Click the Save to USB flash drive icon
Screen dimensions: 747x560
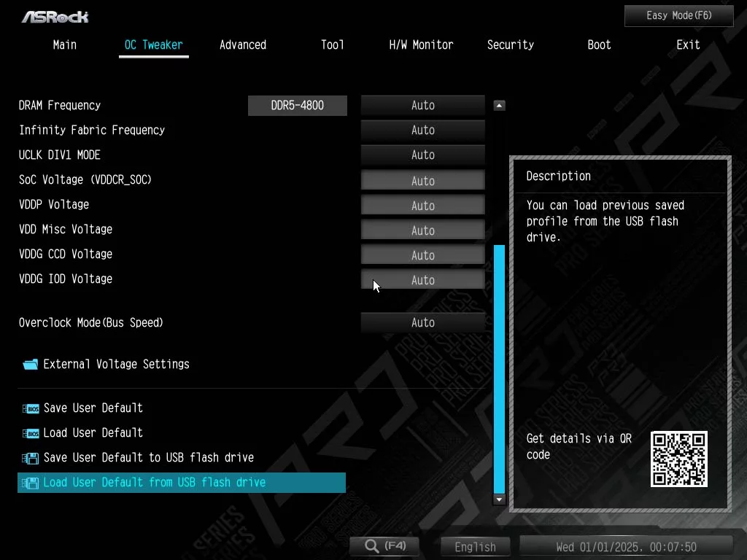pos(31,459)
